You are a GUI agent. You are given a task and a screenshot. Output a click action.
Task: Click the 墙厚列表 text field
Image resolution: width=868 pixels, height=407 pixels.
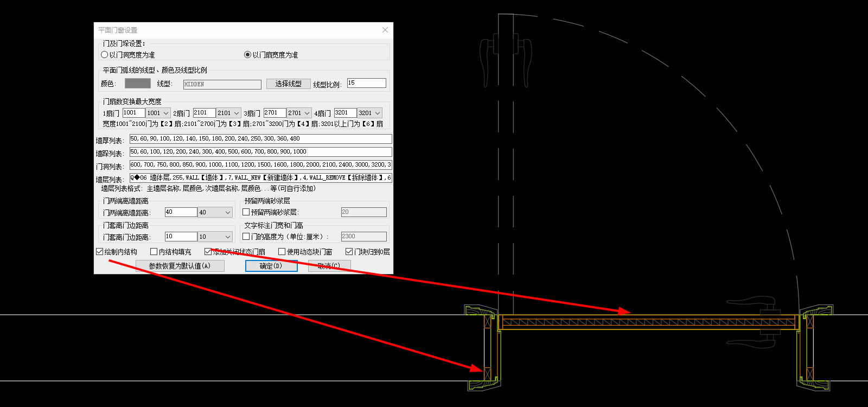[x=260, y=139]
